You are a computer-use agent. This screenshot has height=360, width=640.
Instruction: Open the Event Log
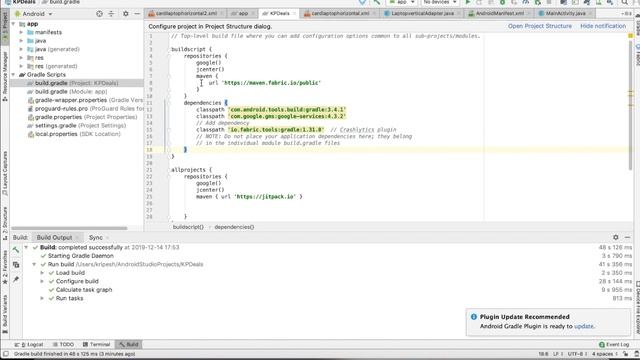(x=614, y=344)
